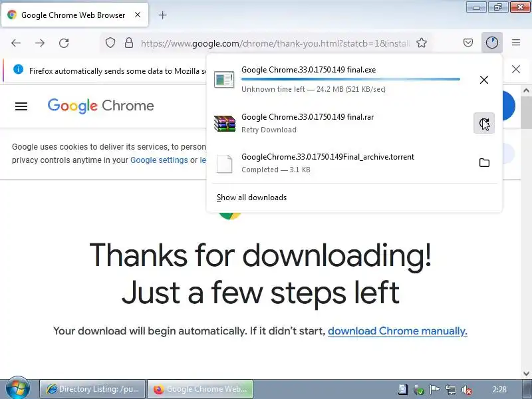532x399 pixels.
Task: Open the Windows Start menu
Action: (x=18, y=388)
